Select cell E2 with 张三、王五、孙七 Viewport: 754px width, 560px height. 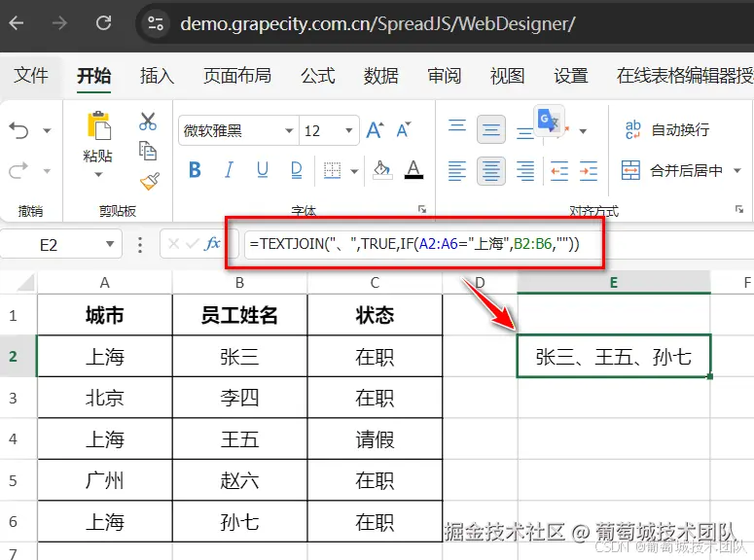614,356
